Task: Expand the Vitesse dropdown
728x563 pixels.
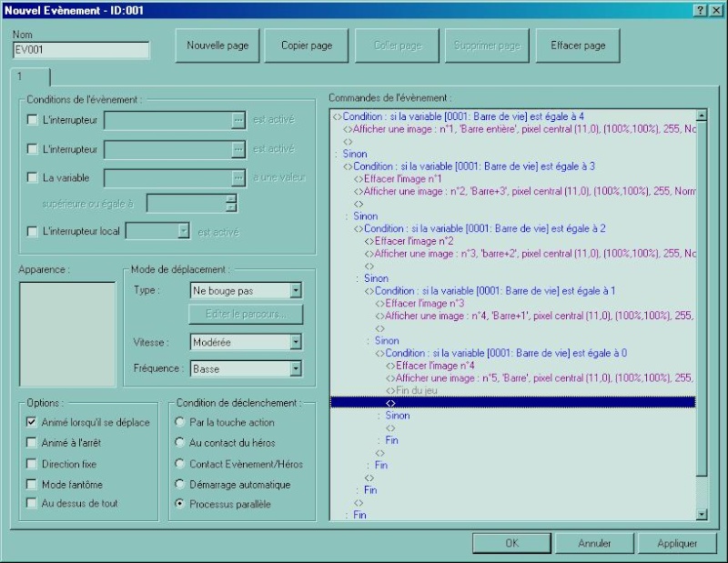Action: pyautogui.click(x=295, y=342)
